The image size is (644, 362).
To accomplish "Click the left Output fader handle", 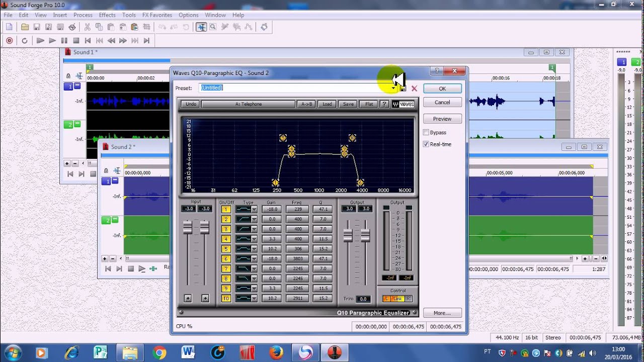I will click(348, 235).
